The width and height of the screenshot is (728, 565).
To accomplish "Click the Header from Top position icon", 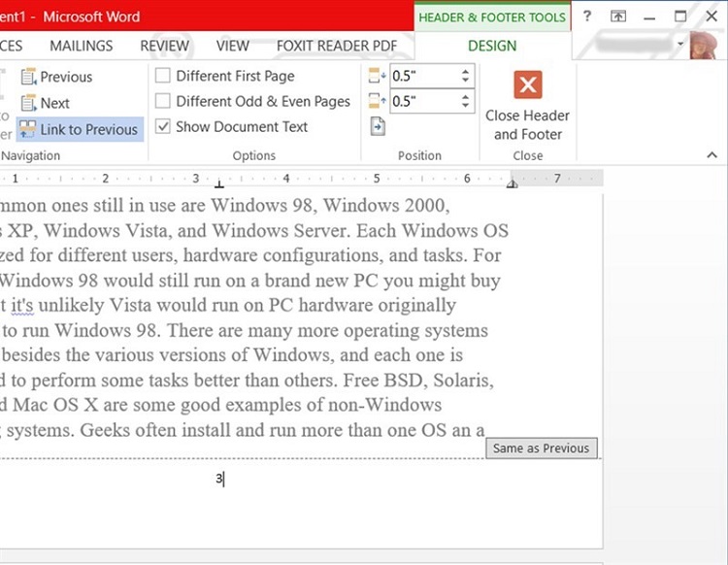I will tap(377, 76).
